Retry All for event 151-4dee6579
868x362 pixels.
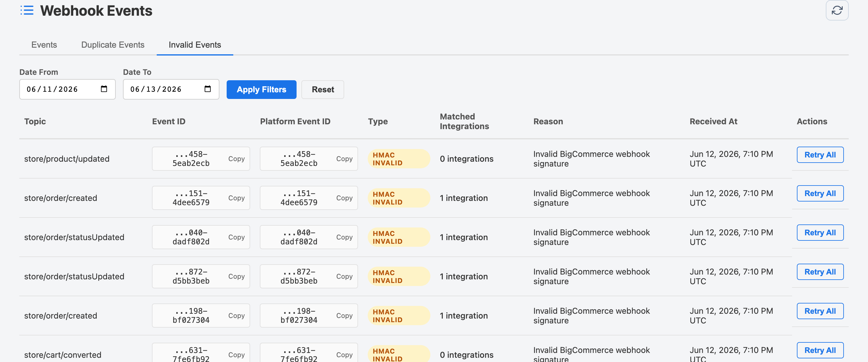click(x=820, y=193)
